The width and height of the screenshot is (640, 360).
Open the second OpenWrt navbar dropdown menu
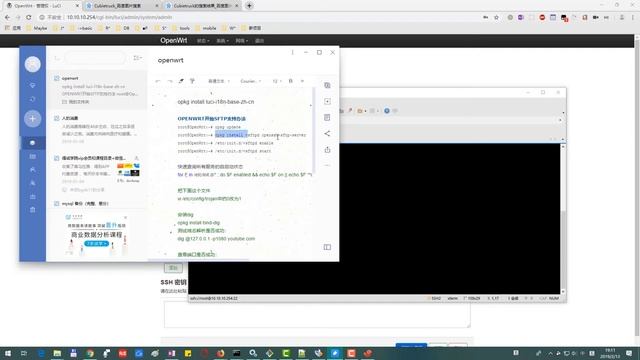222,41
